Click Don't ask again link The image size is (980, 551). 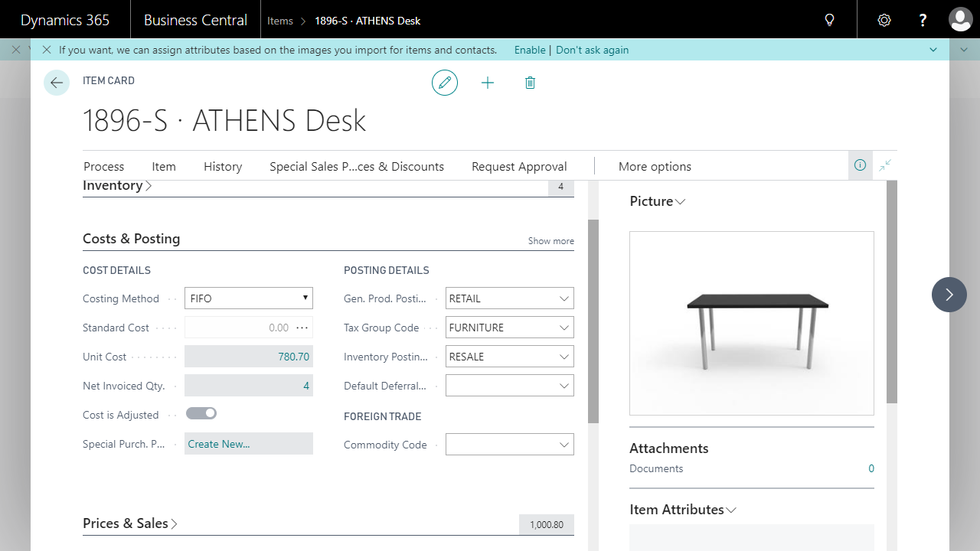592,50
